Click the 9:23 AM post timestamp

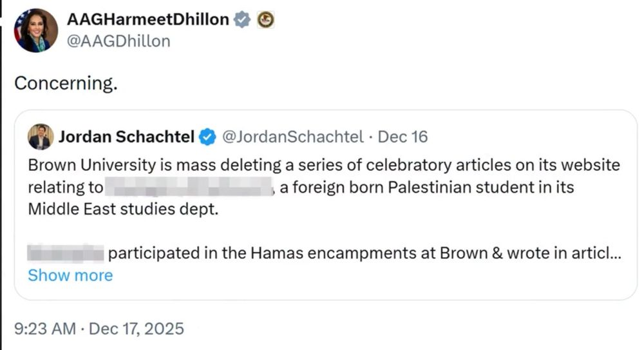point(44,329)
